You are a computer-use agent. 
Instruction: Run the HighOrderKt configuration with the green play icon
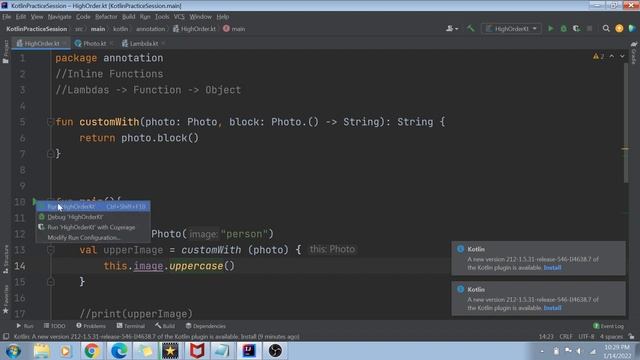[551, 29]
